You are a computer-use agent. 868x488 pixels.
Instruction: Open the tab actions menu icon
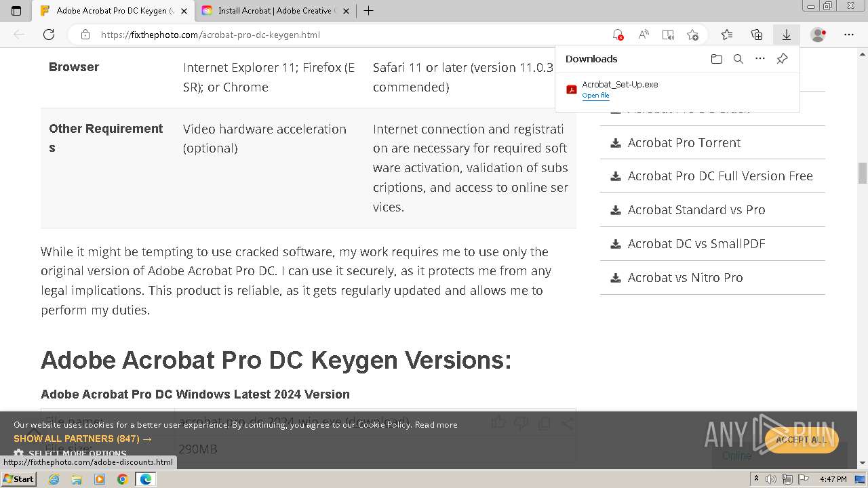pos(16,11)
